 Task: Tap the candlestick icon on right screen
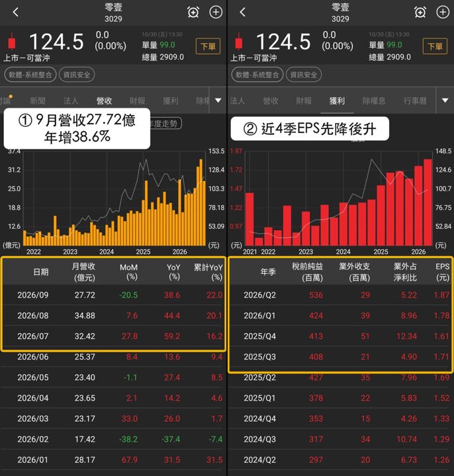click(x=239, y=42)
